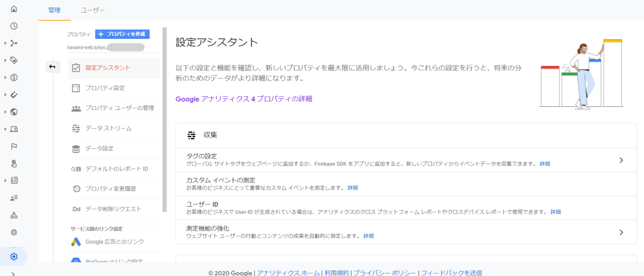Open the Realtime clock icon
The image size is (644, 276).
[x=14, y=26]
